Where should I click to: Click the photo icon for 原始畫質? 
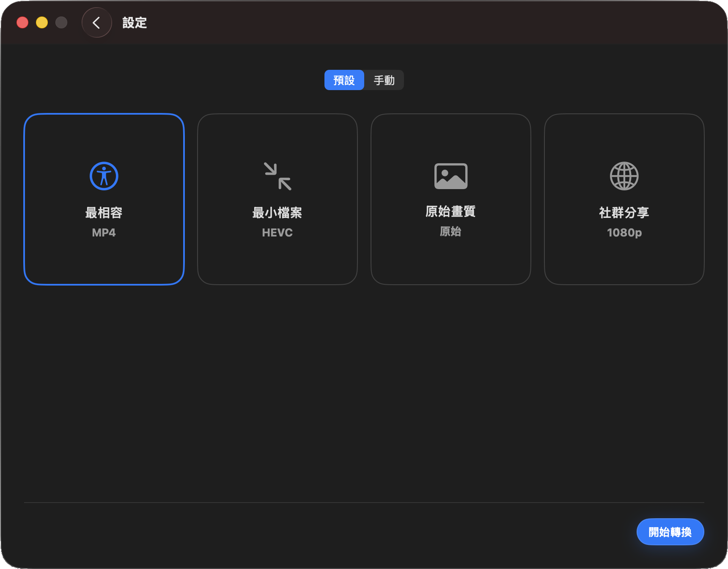(451, 176)
